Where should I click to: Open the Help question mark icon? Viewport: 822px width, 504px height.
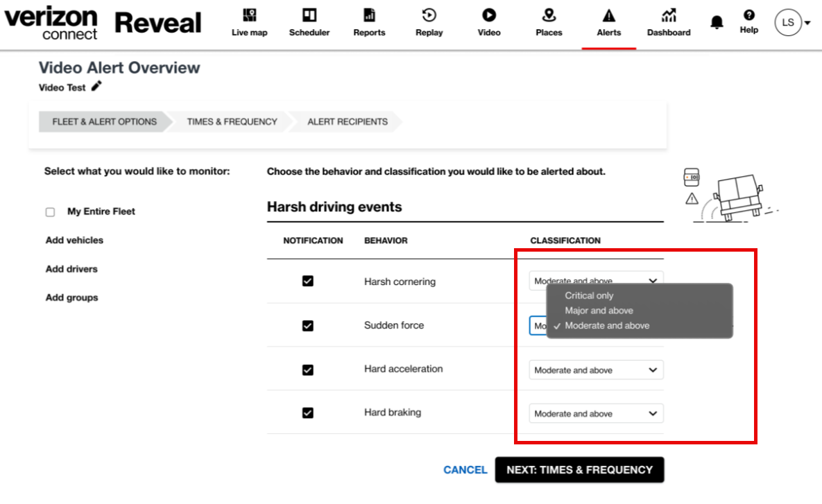(749, 15)
